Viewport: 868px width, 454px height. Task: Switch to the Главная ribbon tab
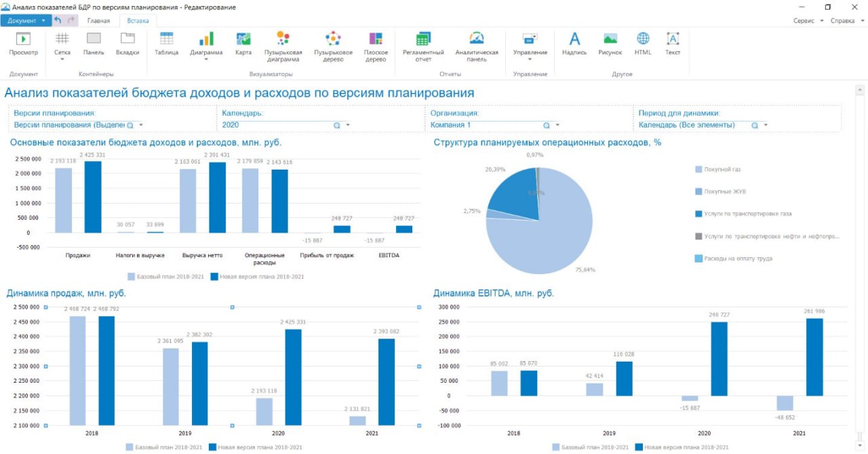pyautogui.click(x=98, y=20)
